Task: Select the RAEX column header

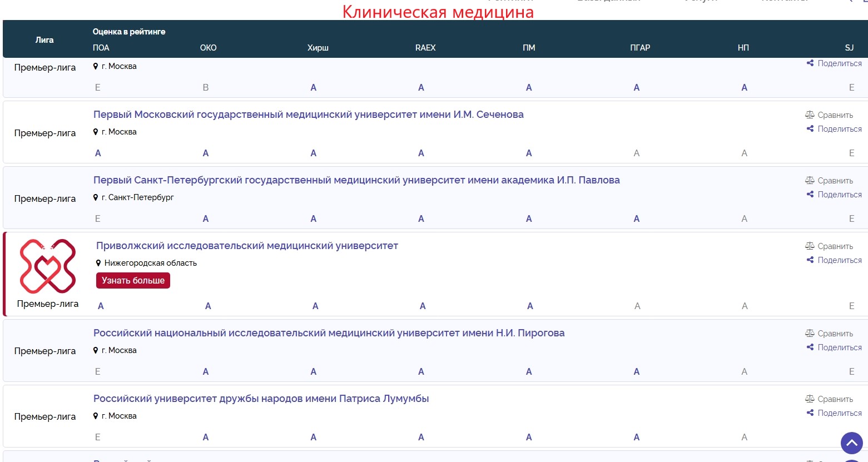Action: click(x=425, y=48)
